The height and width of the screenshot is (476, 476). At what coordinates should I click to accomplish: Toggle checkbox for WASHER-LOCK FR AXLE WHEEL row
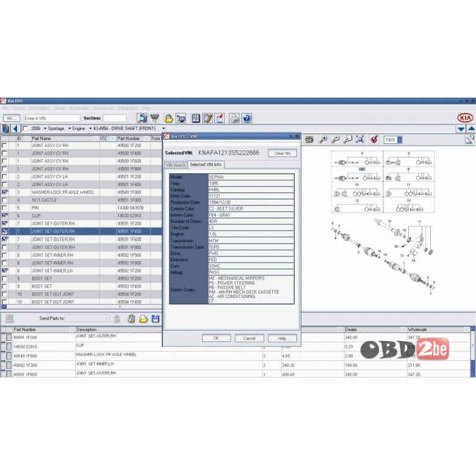4,192
